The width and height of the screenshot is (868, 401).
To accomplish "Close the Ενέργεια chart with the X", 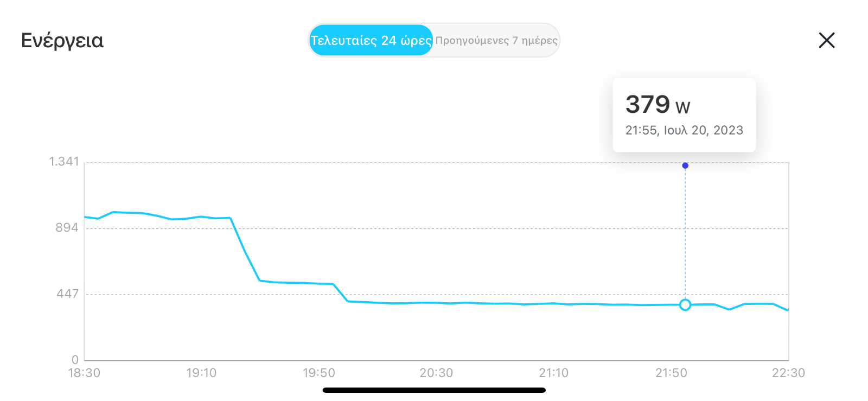I will point(826,40).
